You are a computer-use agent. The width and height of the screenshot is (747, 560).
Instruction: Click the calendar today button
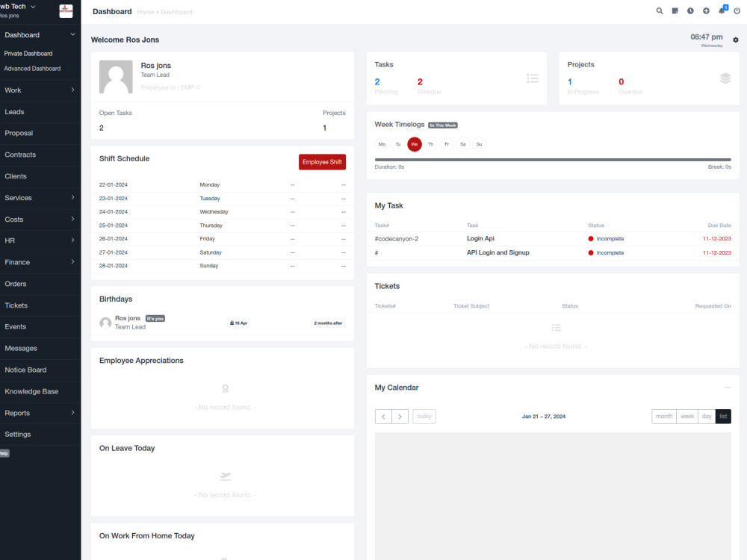pos(424,417)
